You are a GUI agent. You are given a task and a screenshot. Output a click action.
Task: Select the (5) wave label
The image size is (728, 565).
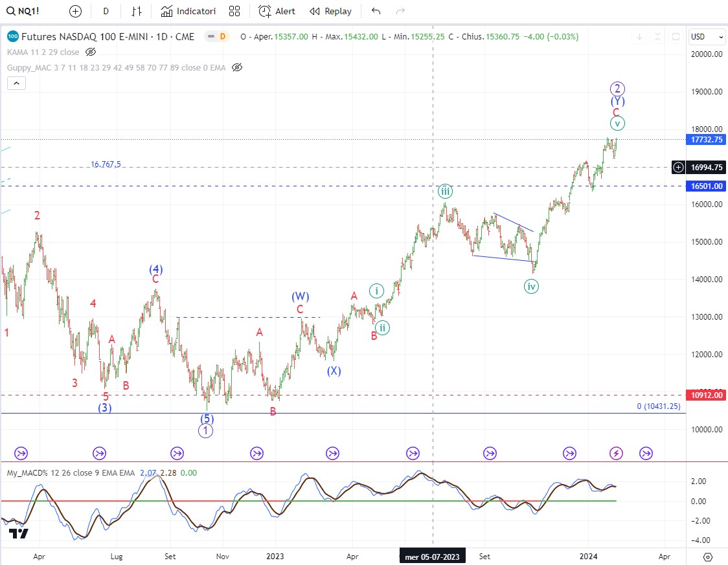[x=207, y=419]
